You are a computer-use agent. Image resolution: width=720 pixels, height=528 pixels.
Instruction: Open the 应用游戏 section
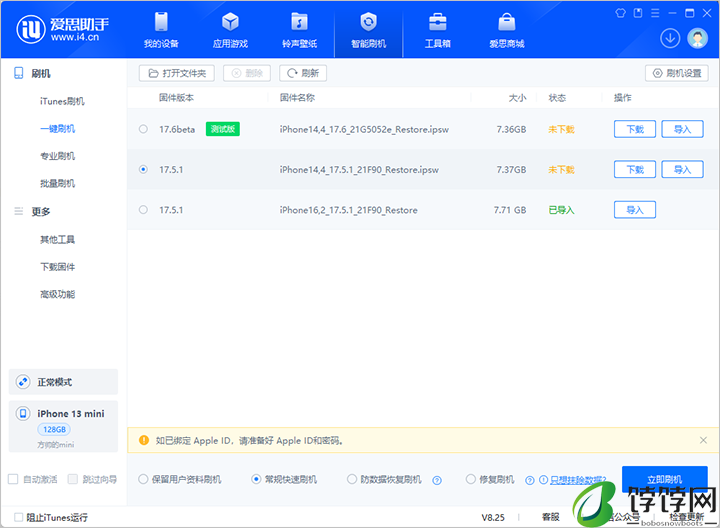[x=230, y=30]
